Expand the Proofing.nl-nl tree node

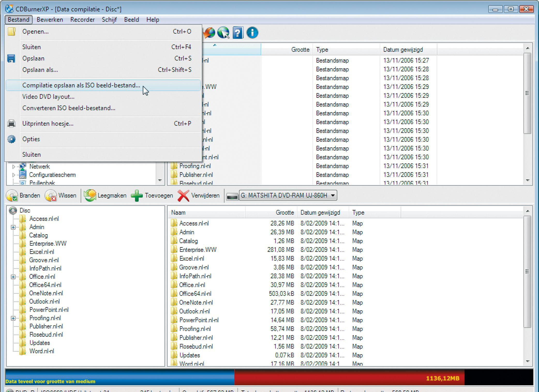pyautogui.click(x=13, y=318)
